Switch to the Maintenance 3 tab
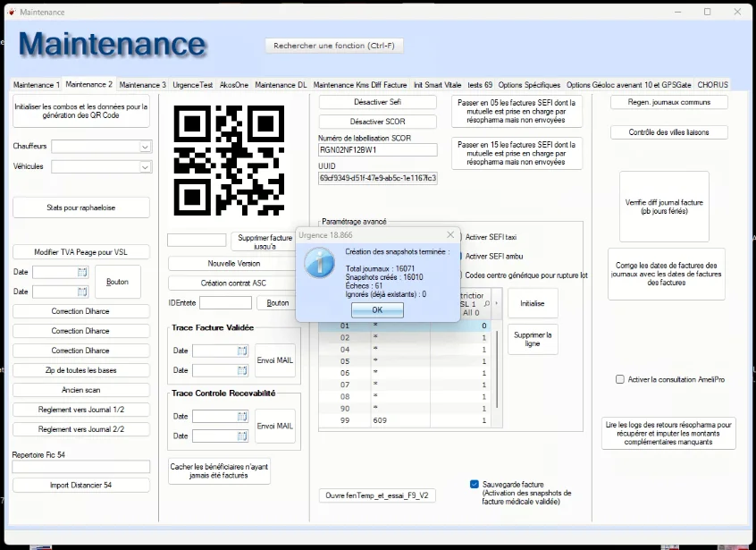The height and width of the screenshot is (550, 756). point(142,85)
